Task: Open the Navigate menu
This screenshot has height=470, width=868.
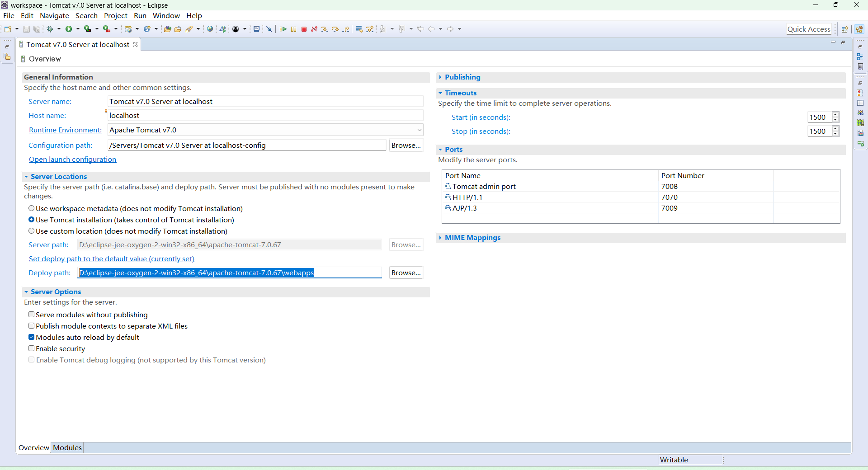Action: [54, 15]
